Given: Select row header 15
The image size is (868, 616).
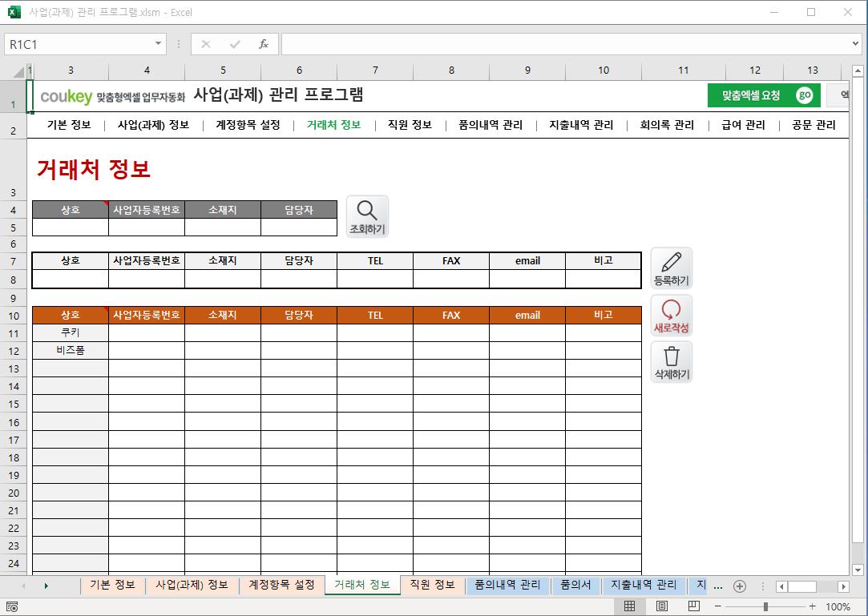Looking at the screenshot, I should coord(14,404).
